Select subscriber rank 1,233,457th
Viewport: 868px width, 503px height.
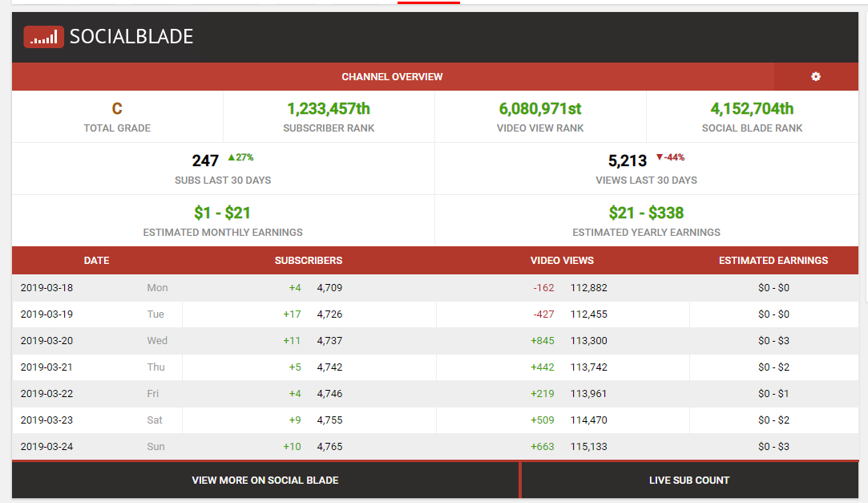click(329, 108)
